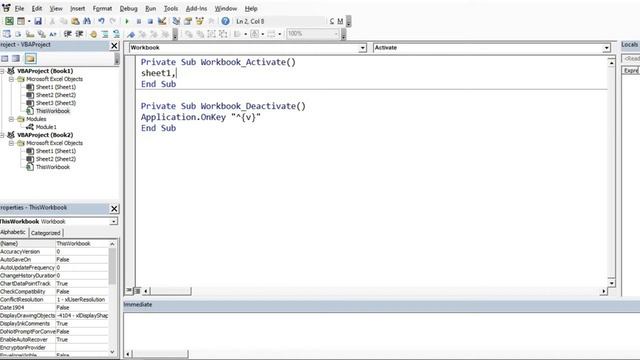Select Sheet3 (Sheet3) under Book1
Screen dimensions: 640x360
click(x=56, y=103)
